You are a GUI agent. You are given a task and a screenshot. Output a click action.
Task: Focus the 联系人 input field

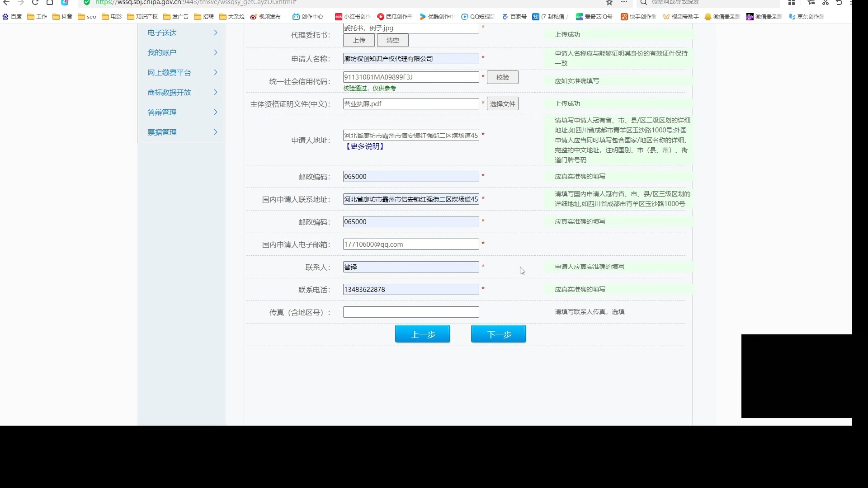click(x=411, y=267)
